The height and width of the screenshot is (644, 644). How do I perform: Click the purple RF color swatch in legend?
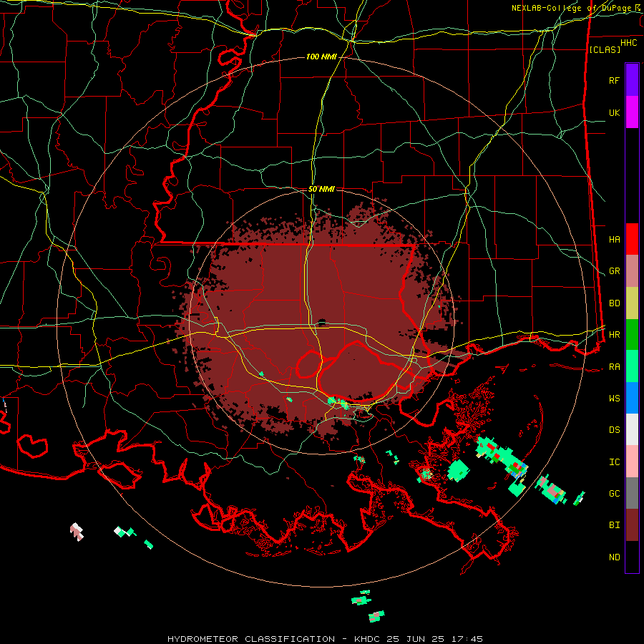(632, 80)
